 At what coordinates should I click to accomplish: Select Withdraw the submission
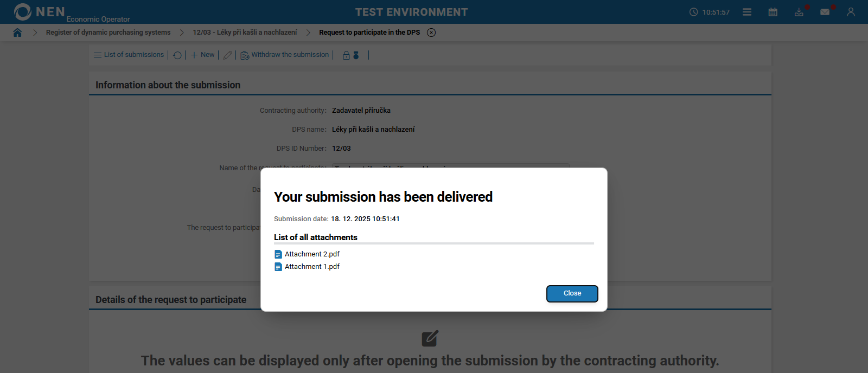pyautogui.click(x=284, y=54)
